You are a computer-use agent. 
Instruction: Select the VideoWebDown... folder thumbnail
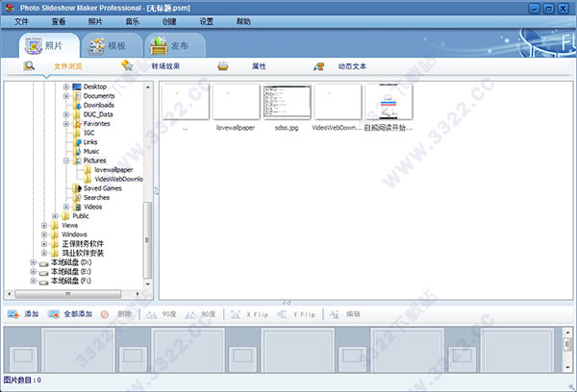338,102
